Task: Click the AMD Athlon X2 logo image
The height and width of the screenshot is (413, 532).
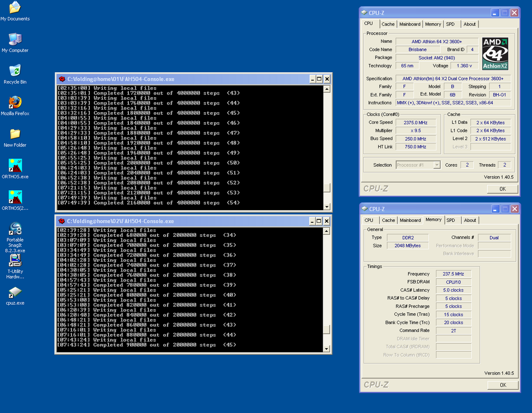Action: (495, 54)
